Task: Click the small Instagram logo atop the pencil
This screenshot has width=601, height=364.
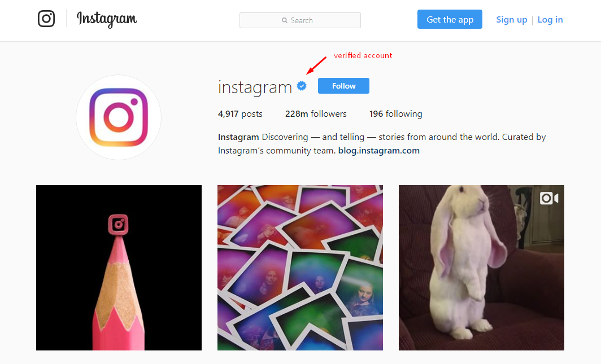Action: click(x=119, y=224)
